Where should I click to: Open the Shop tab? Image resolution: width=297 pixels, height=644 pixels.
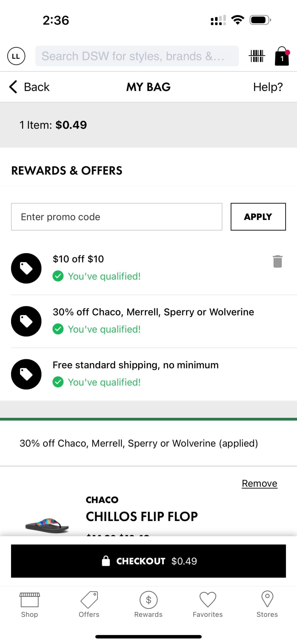coord(29,604)
